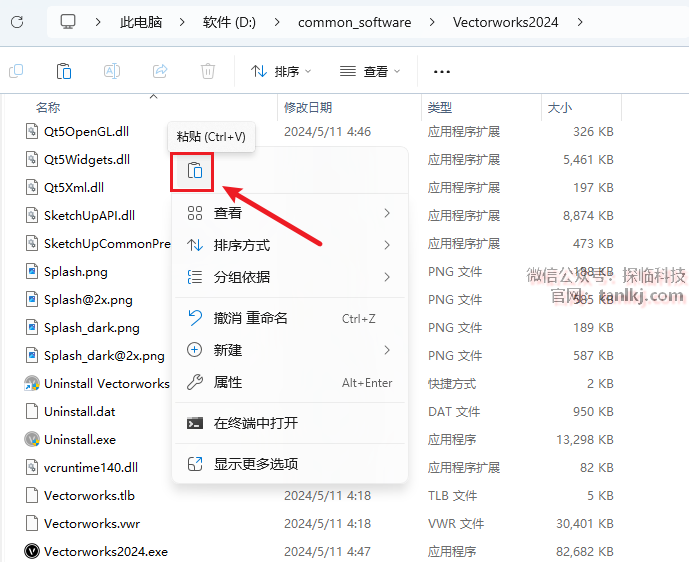
Task: Go to 此电脑 in the breadcrumb
Action: point(141,22)
